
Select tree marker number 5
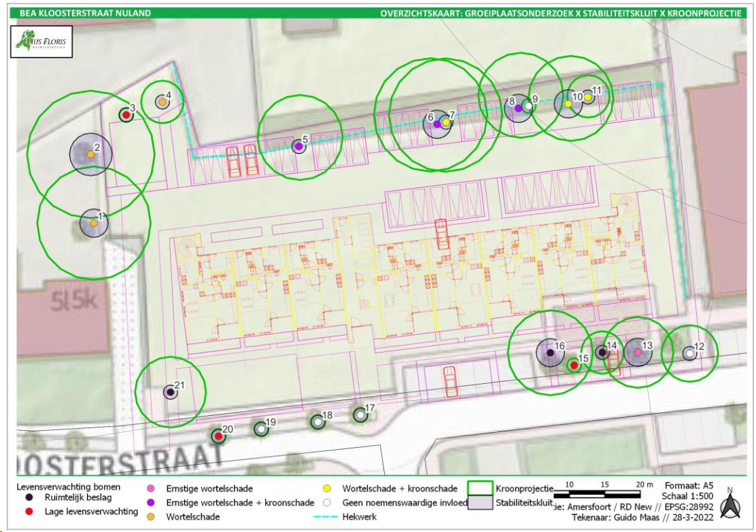point(299,146)
